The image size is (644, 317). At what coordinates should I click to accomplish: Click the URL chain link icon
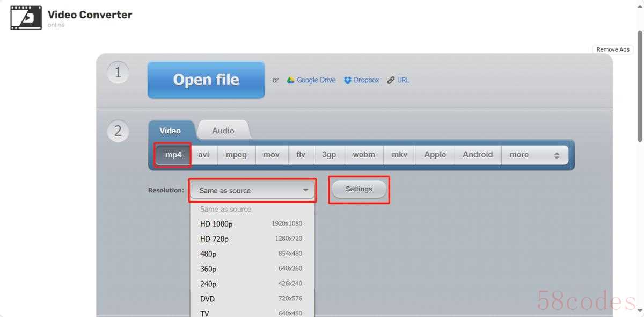click(x=391, y=80)
